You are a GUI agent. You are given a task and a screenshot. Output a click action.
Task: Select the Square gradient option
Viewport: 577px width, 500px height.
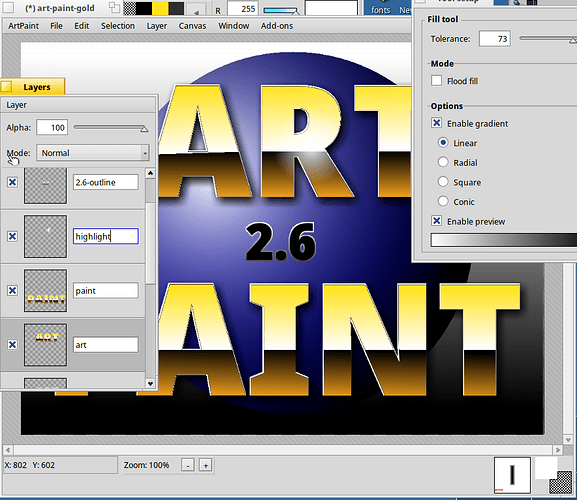click(x=443, y=181)
